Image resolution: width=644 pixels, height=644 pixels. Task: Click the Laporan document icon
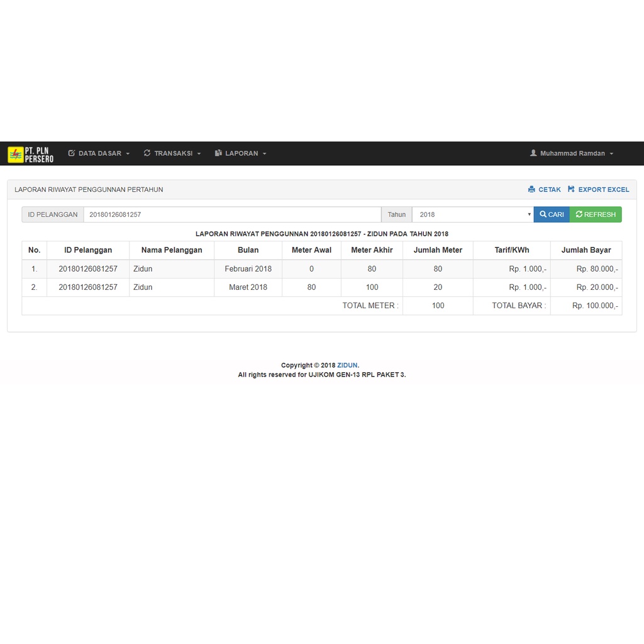click(x=218, y=153)
